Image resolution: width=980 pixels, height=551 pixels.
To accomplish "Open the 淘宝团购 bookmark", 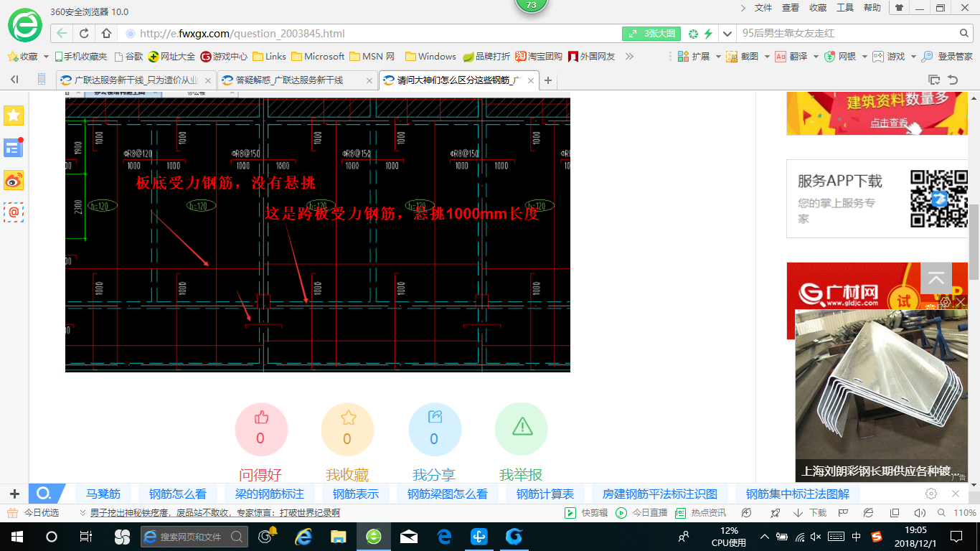I will click(539, 56).
